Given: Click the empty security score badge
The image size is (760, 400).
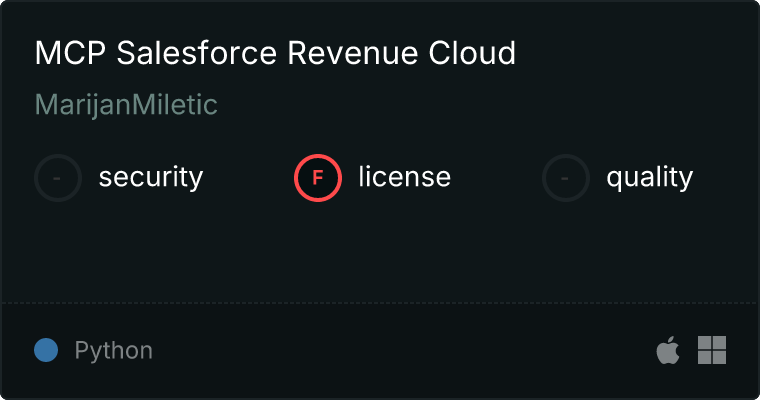Looking at the screenshot, I should click(58, 178).
